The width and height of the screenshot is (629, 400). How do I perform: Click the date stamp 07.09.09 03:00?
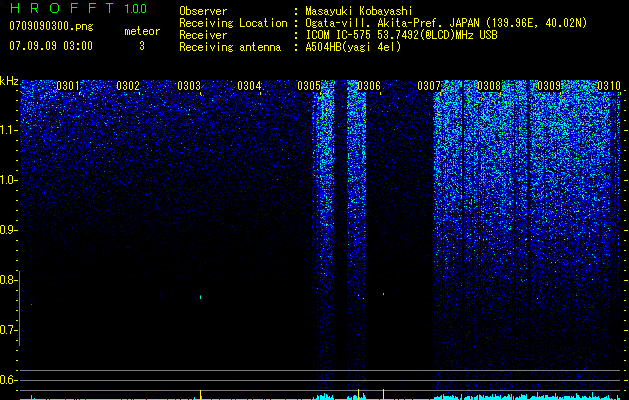(51, 46)
